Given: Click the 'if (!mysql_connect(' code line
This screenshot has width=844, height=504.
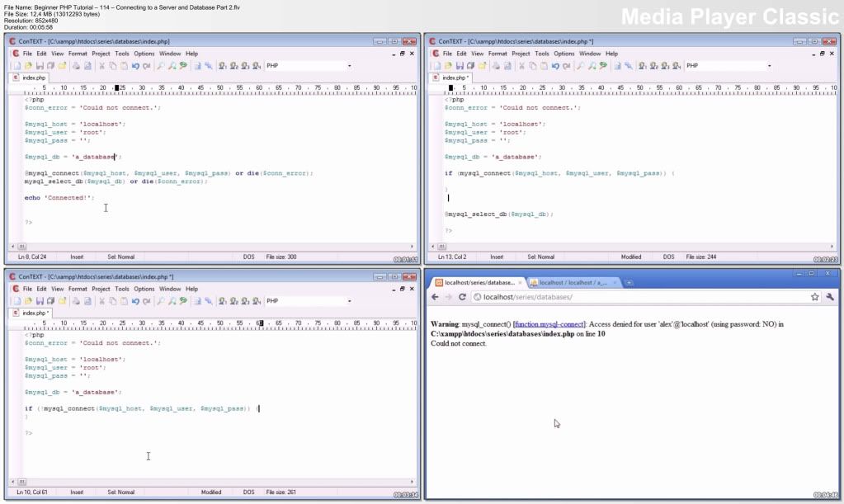Looking at the screenshot, I should [x=142, y=409].
